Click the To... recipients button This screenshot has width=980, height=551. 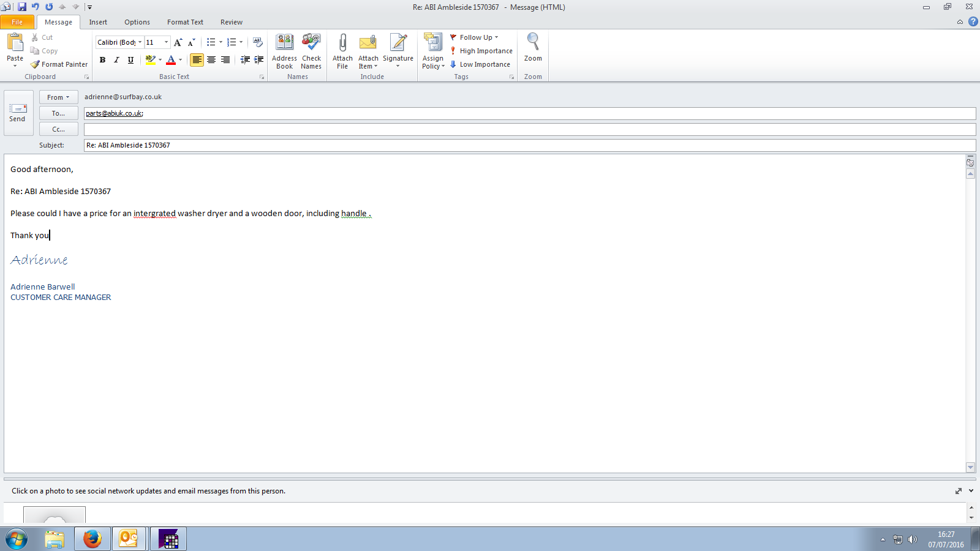point(59,113)
